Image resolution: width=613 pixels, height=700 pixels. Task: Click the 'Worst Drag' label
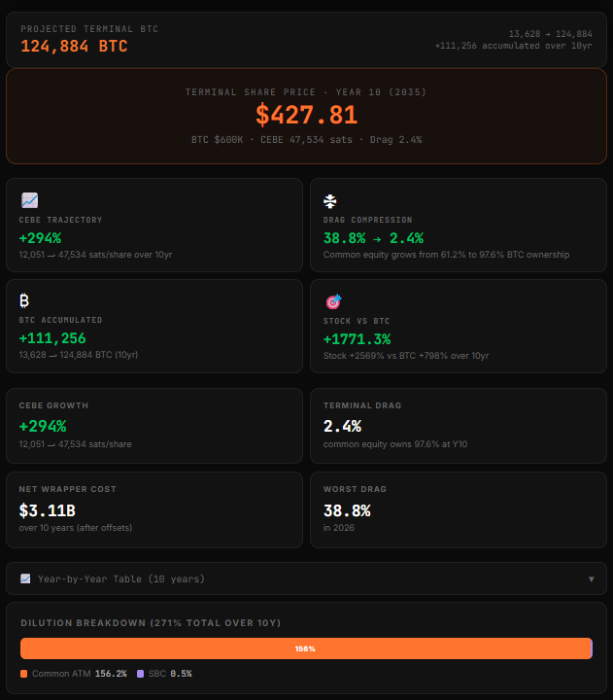(356, 489)
